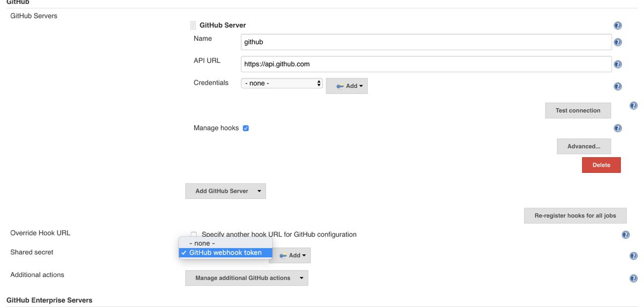
Task: Expand Manage additional GitHub actions dropdown
Action: 247,278
